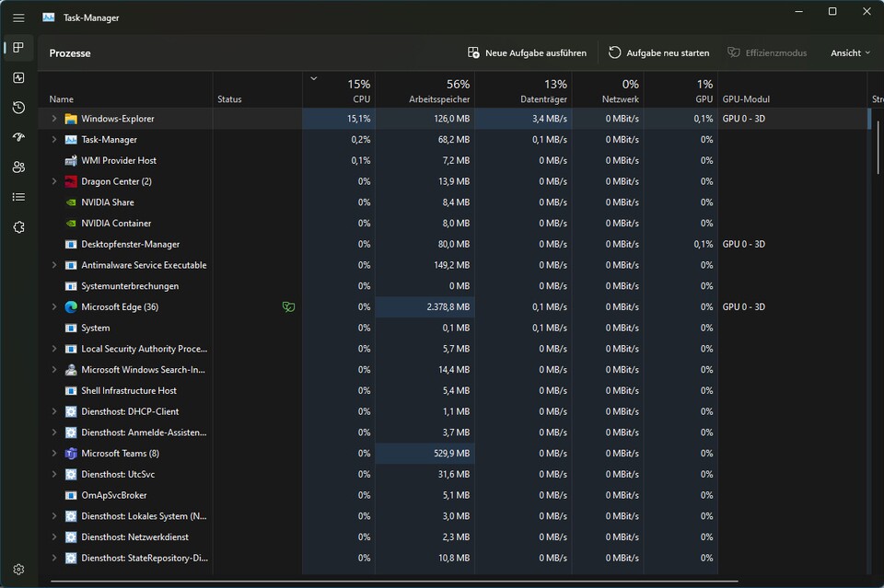Sort by GPU-Modul column header
The width and height of the screenshot is (884, 588).
click(x=792, y=89)
